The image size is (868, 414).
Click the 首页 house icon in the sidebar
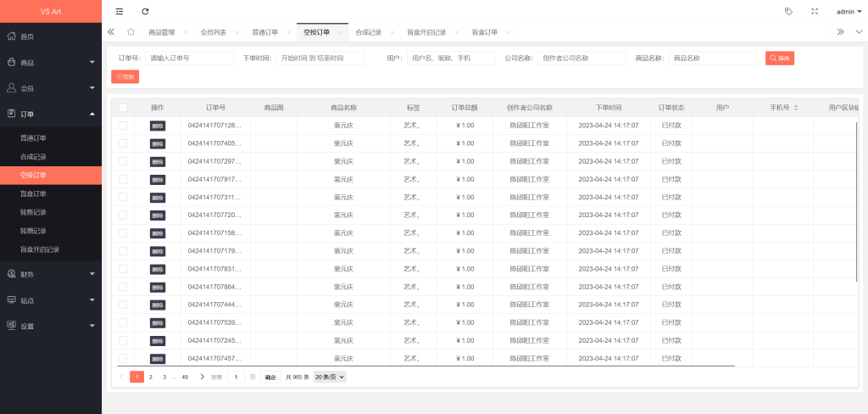(11, 36)
